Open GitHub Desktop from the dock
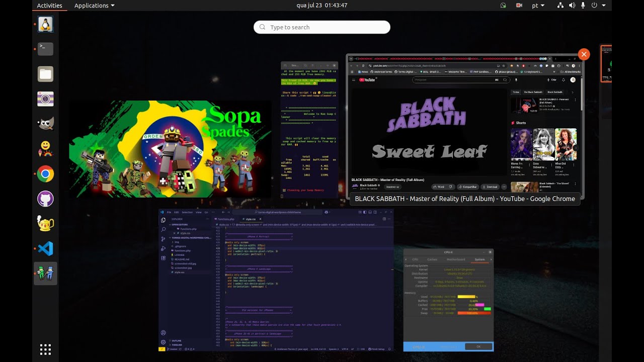Image resolution: width=644 pixels, height=362 pixels. 45,199
